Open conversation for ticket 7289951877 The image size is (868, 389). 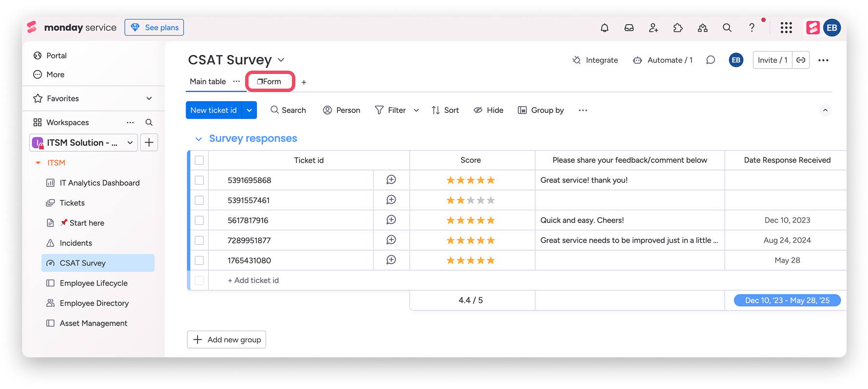point(391,240)
